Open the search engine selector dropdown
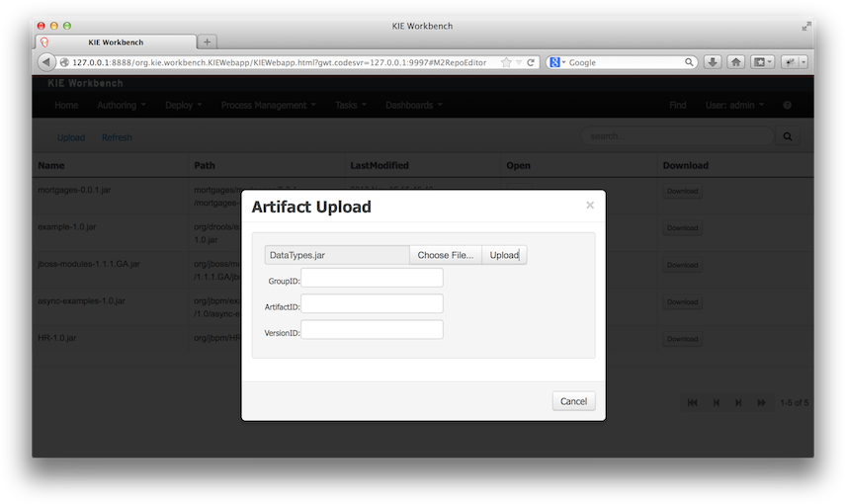 click(x=557, y=62)
